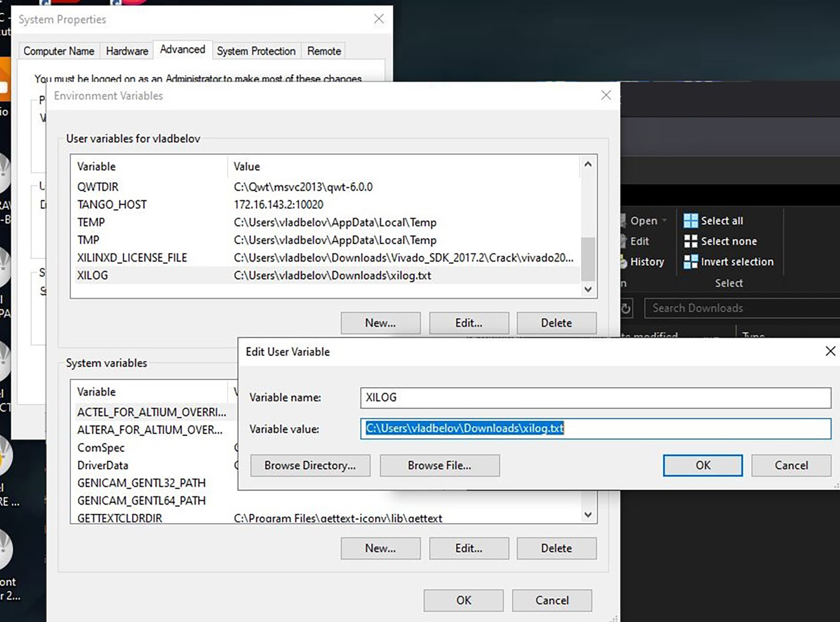Click into the Variable name field

click(595, 398)
